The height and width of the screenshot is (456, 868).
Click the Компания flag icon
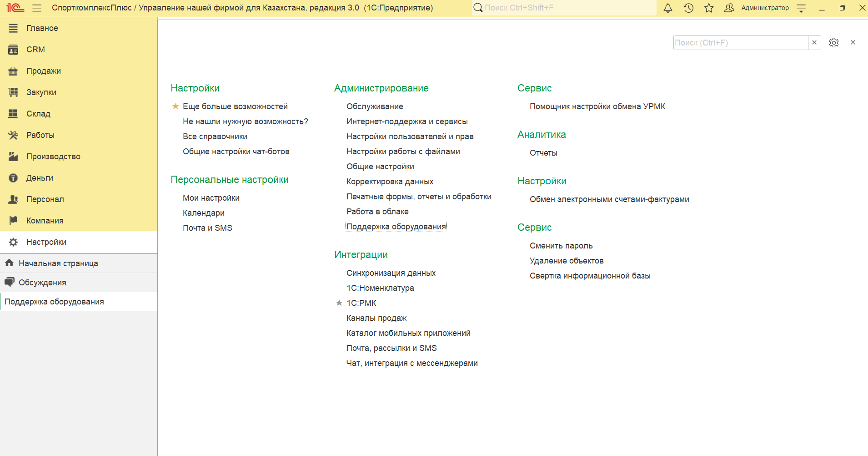[x=13, y=221]
